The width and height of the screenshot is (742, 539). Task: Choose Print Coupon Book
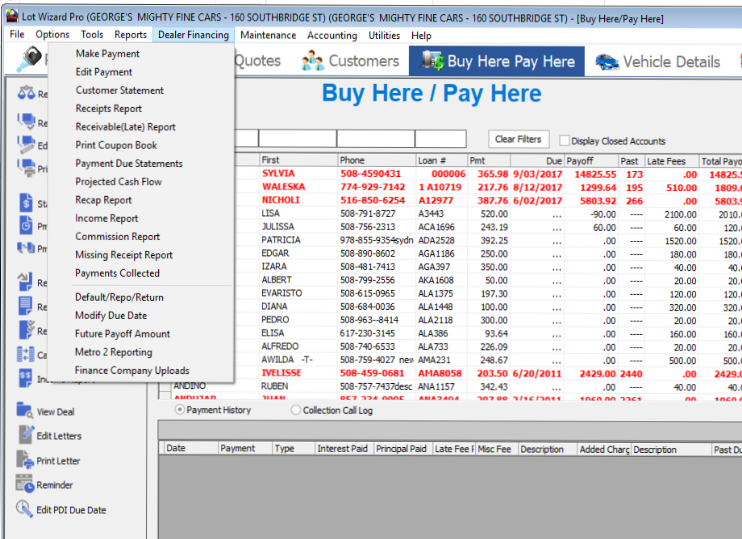click(x=116, y=145)
